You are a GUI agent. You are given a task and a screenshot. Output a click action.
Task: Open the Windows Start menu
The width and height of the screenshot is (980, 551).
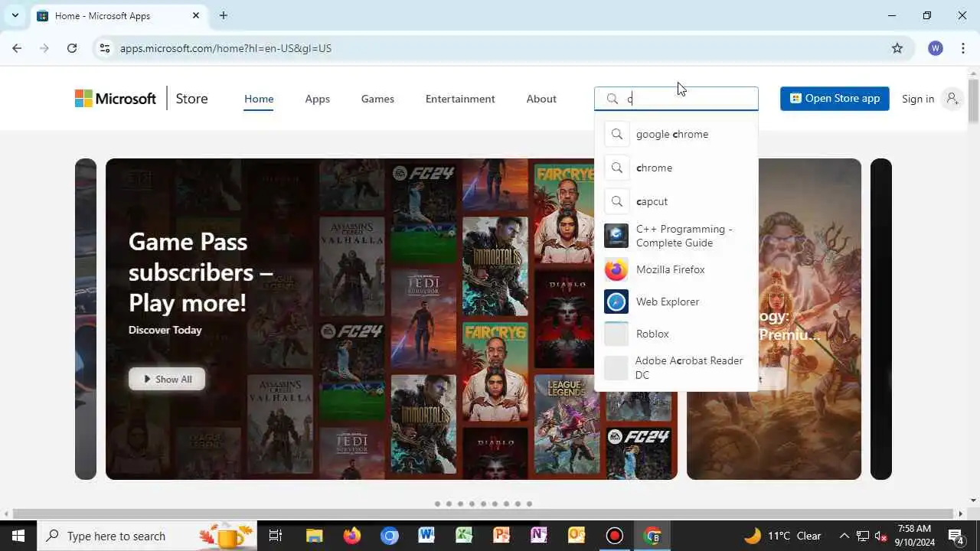pyautogui.click(x=18, y=536)
